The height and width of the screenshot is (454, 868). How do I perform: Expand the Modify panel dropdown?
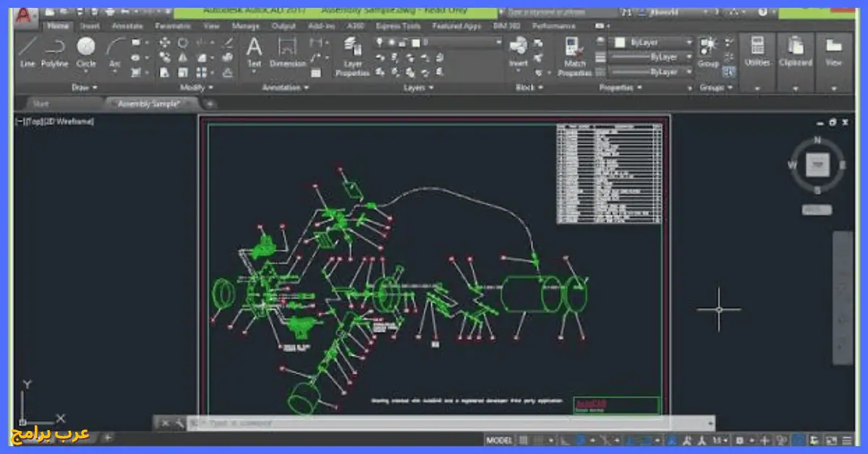click(197, 87)
